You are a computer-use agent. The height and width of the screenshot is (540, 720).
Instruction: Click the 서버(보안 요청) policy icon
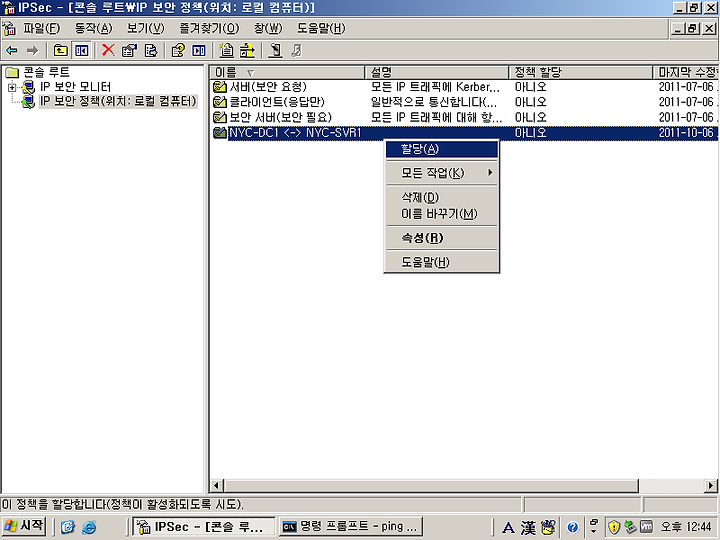[220, 87]
